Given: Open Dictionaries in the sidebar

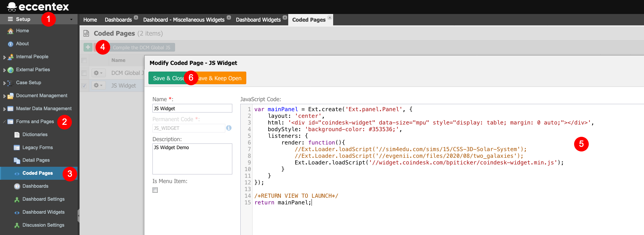Looking at the screenshot, I should (x=35, y=134).
